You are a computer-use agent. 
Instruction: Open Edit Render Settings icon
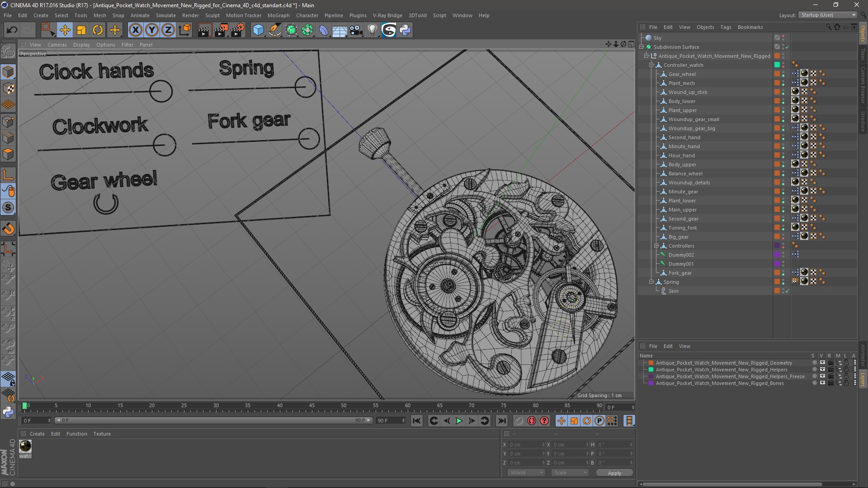(238, 30)
